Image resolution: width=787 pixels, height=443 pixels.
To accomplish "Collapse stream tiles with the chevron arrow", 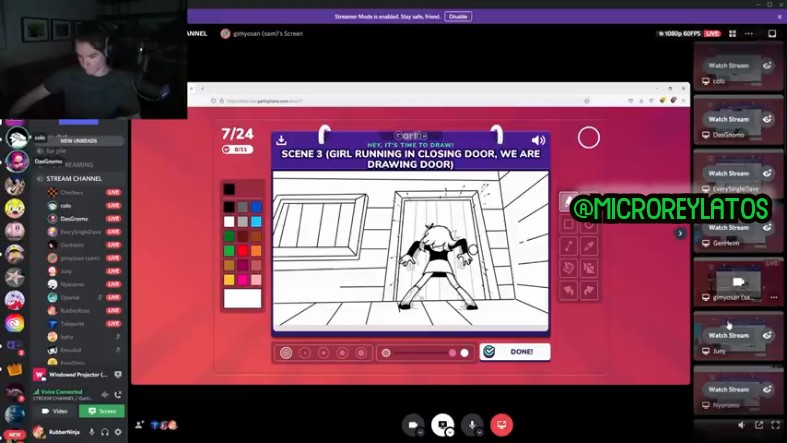I will [680, 233].
